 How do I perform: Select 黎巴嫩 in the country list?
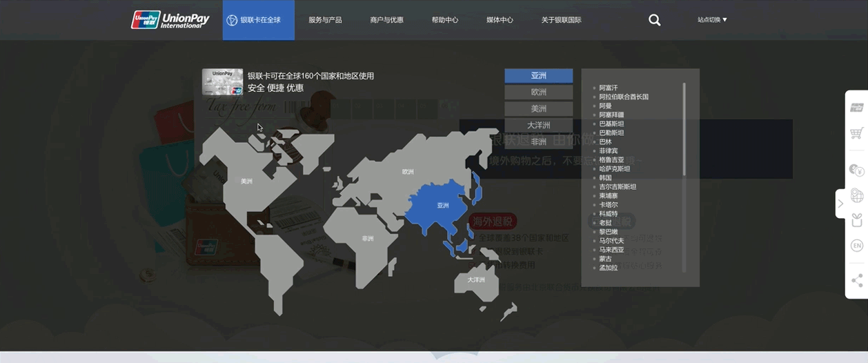[x=609, y=231]
